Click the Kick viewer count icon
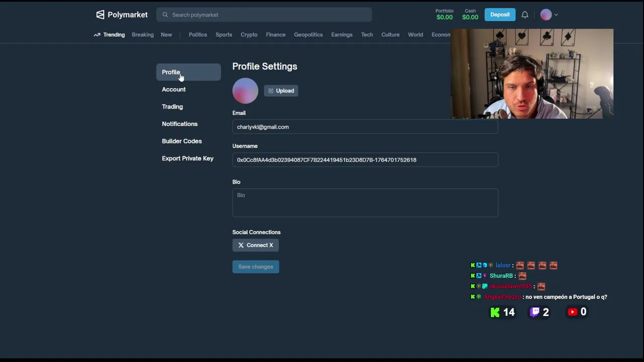 click(495, 312)
